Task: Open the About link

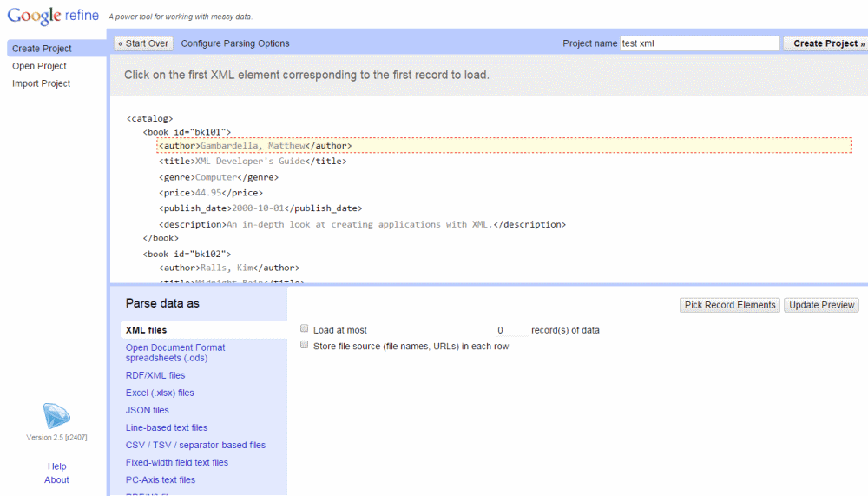Action: pyautogui.click(x=56, y=479)
